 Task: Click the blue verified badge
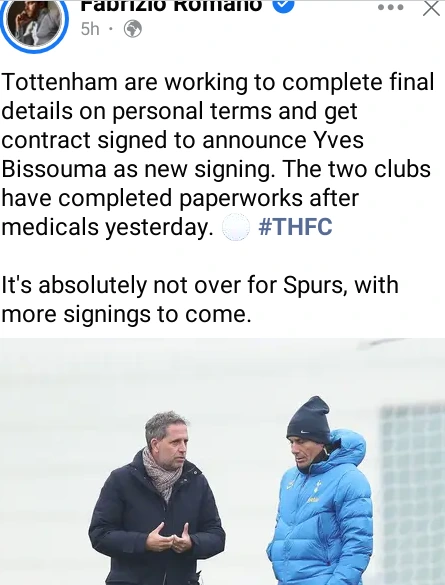tap(284, 5)
